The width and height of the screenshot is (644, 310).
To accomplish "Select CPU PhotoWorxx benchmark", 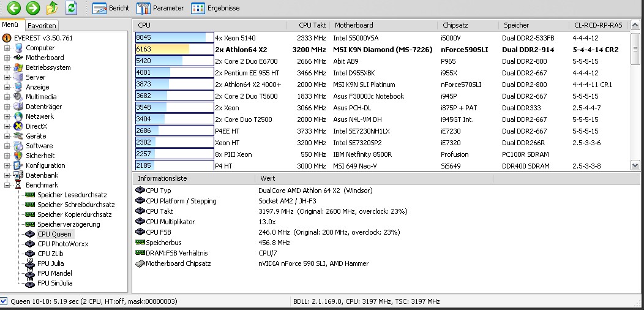I will pos(63,244).
